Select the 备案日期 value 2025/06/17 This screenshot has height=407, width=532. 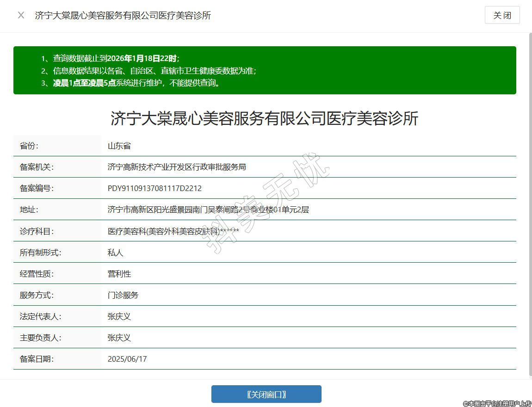click(127, 359)
